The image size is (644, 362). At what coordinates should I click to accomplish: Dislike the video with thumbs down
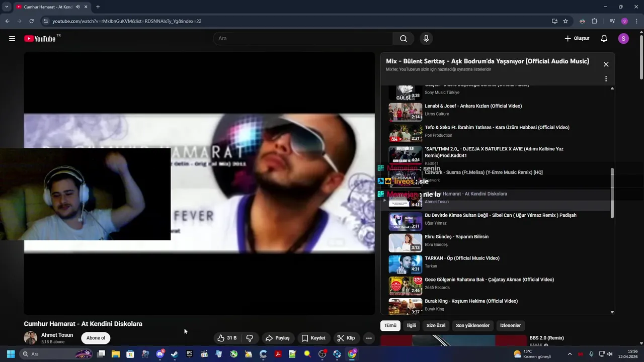(250, 338)
